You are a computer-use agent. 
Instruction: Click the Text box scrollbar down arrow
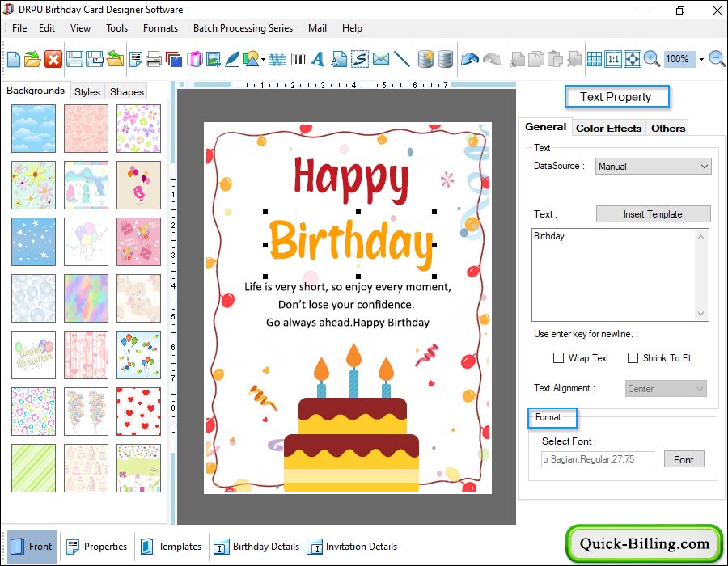coord(701,314)
